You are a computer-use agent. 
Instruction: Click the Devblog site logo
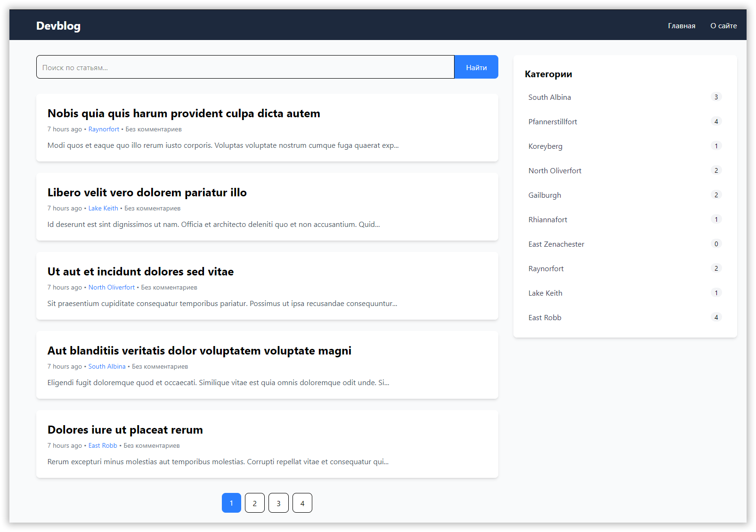58,26
